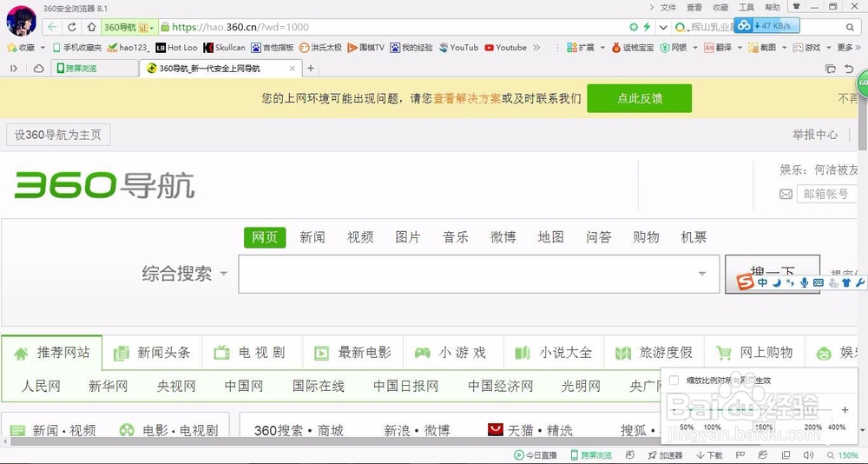Screen dimensions: 868x464
Task: Select the 小游戏 category tab
Action: [x=453, y=353]
